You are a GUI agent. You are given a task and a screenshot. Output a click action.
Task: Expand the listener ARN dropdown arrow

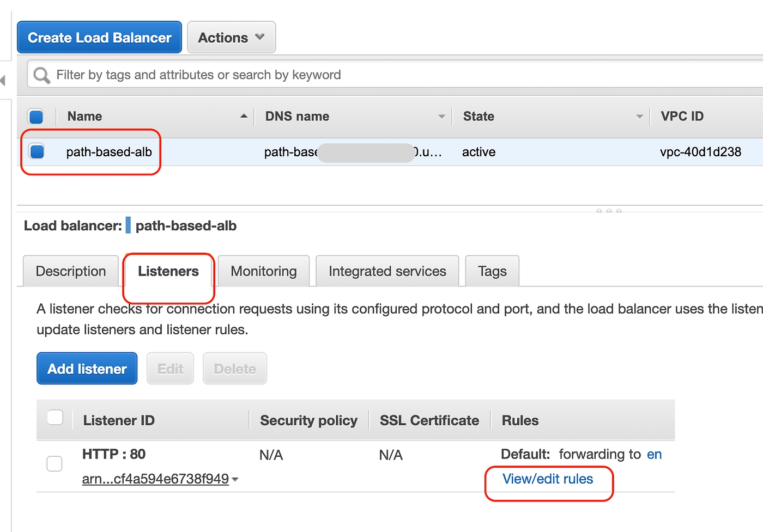(235, 480)
